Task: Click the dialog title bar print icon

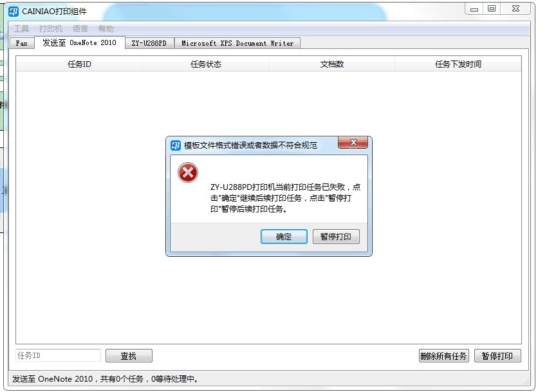Action: (176, 145)
